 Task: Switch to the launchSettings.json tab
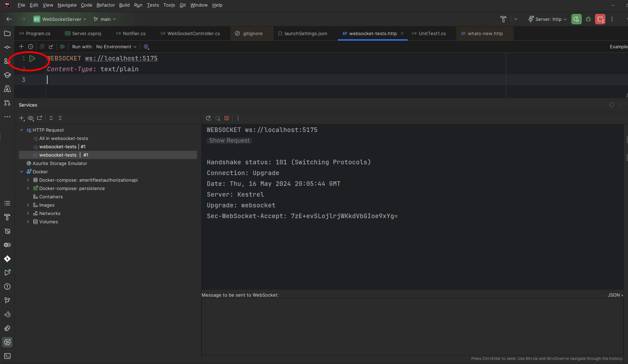point(303,33)
